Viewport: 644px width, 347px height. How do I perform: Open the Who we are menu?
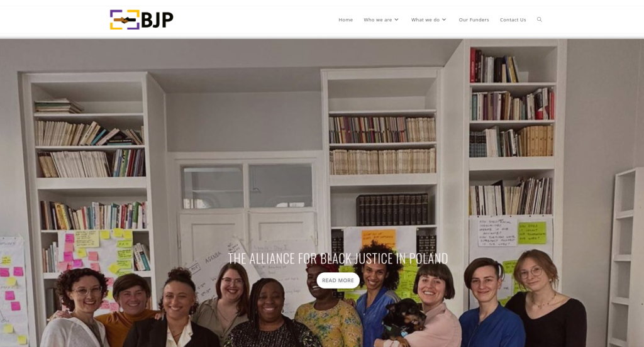377,19
